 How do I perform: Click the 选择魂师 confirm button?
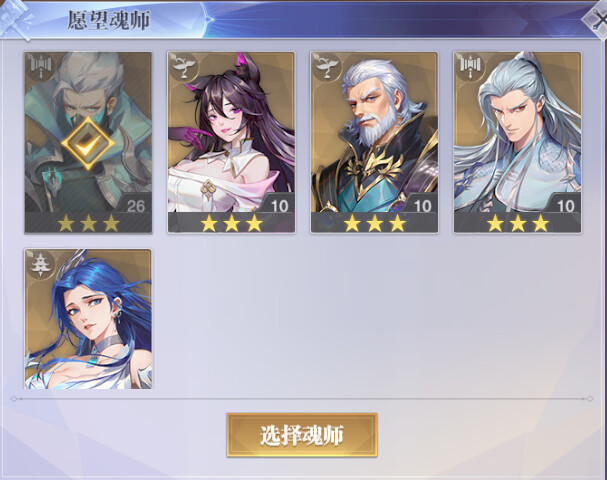click(302, 435)
